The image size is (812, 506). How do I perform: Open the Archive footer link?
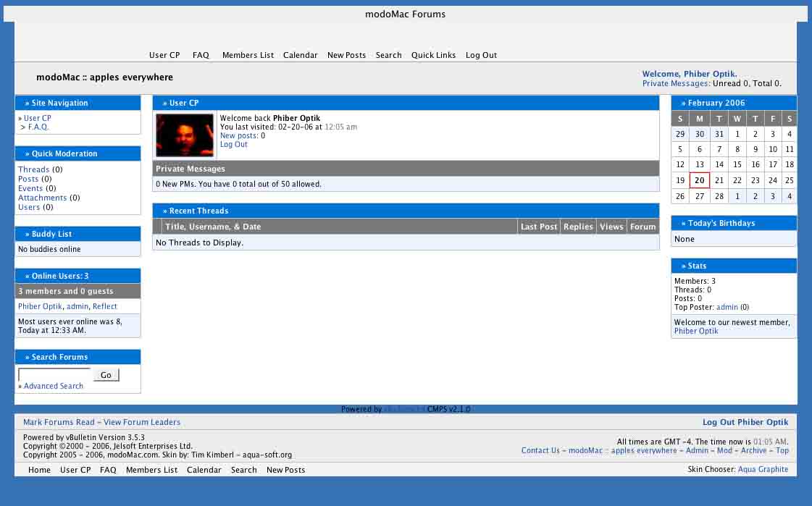click(x=753, y=451)
